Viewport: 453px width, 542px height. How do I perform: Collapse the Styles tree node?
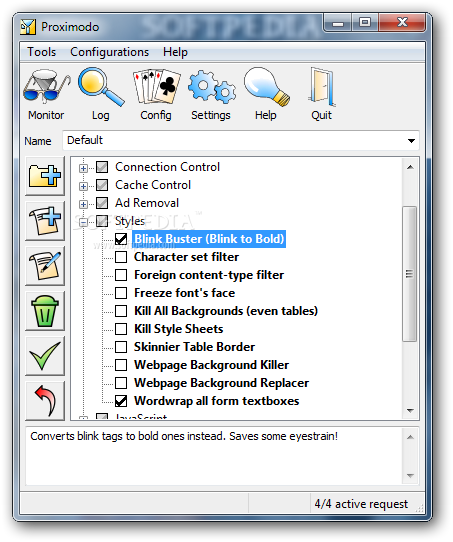pyautogui.click(x=83, y=222)
